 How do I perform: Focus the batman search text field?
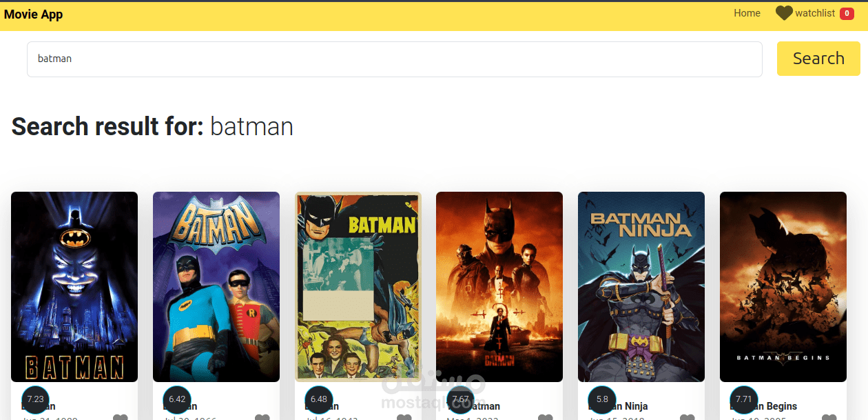(394, 59)
